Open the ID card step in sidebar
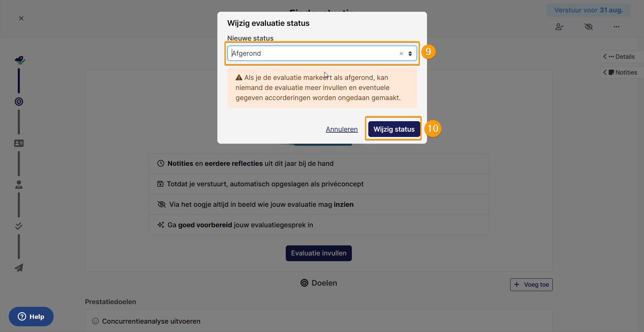 pos(19,143)
